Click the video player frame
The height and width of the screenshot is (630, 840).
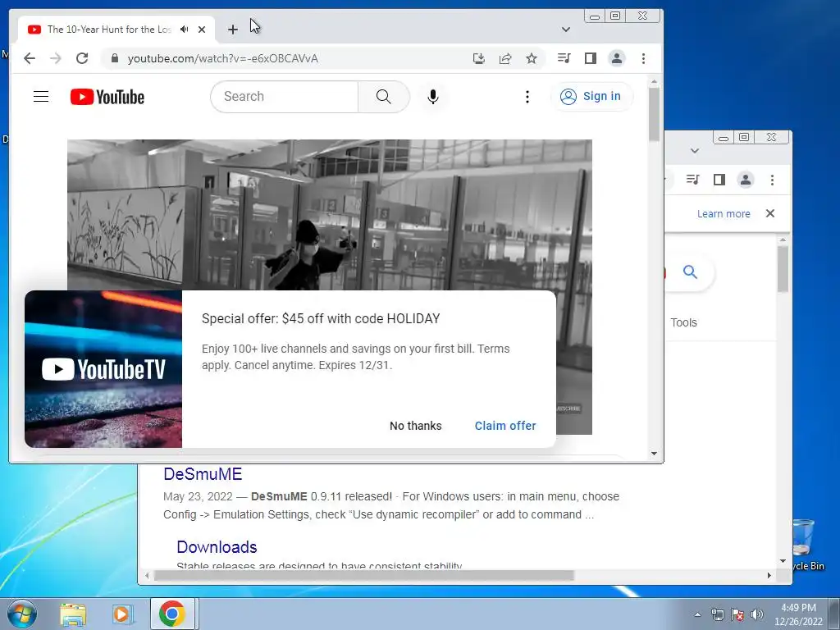(x=330, y=214)
